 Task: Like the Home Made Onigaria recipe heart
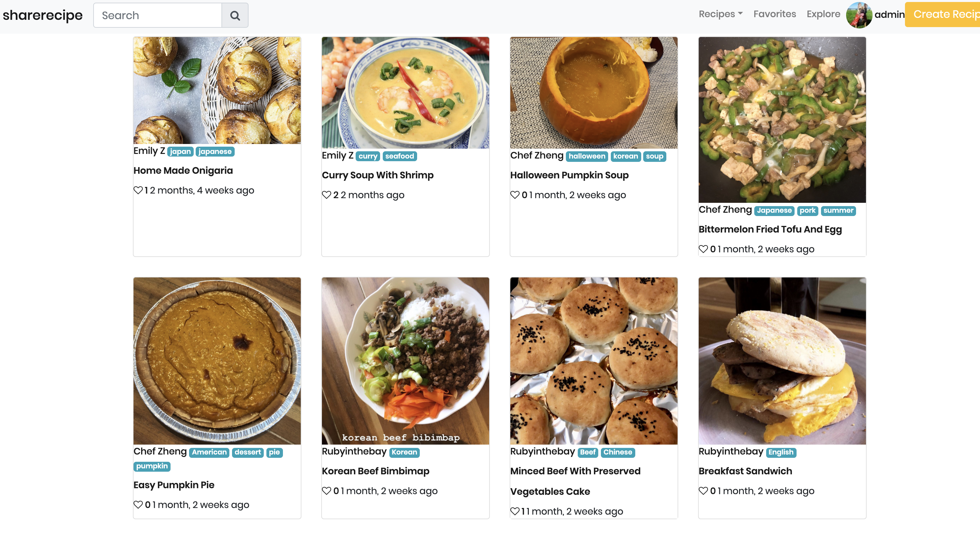[x=138, y=190]
